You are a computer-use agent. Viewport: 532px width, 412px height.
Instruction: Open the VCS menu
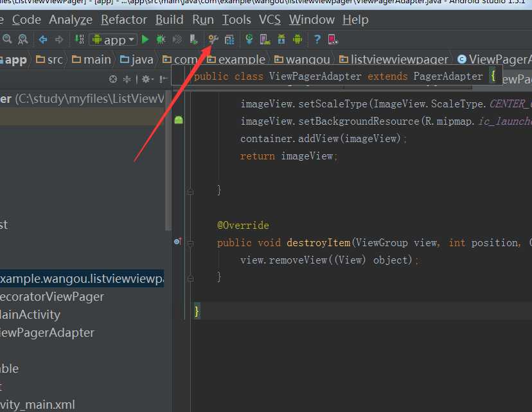point(270,20)
